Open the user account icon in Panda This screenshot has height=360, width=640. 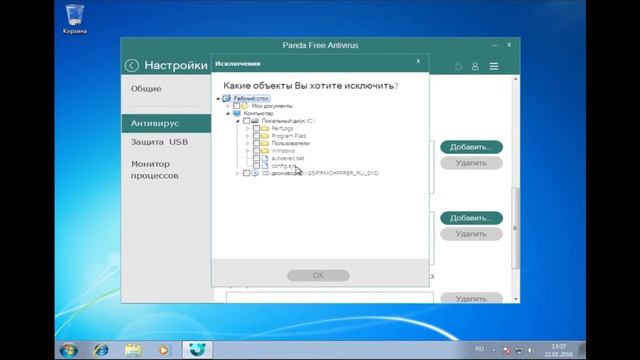point(475,66)
